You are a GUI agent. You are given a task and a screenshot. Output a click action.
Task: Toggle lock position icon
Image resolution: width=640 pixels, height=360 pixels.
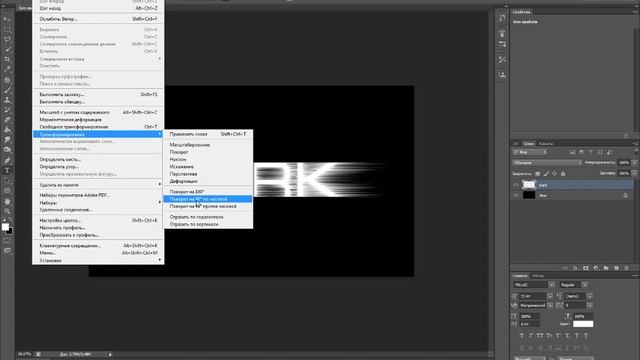point(554,173)
